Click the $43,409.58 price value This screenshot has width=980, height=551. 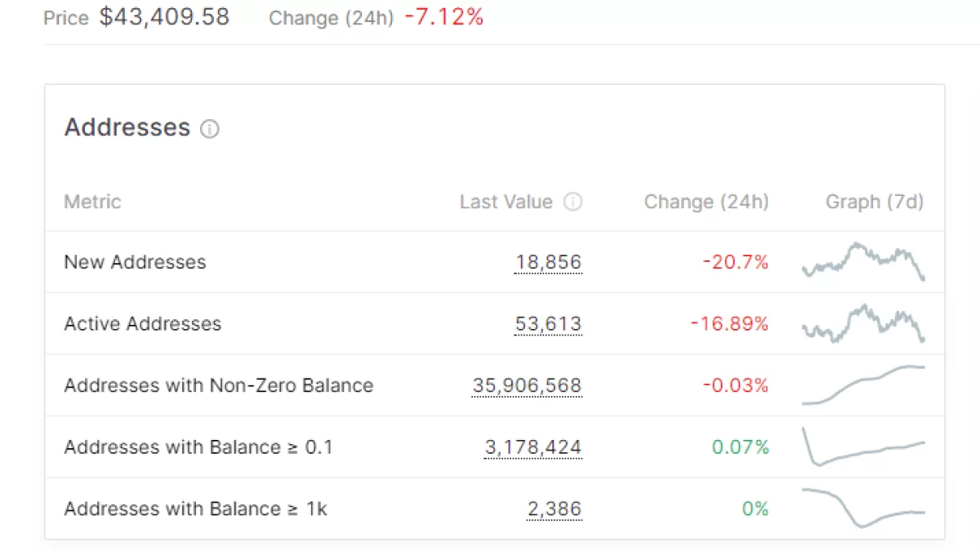(x=164, y=17)
